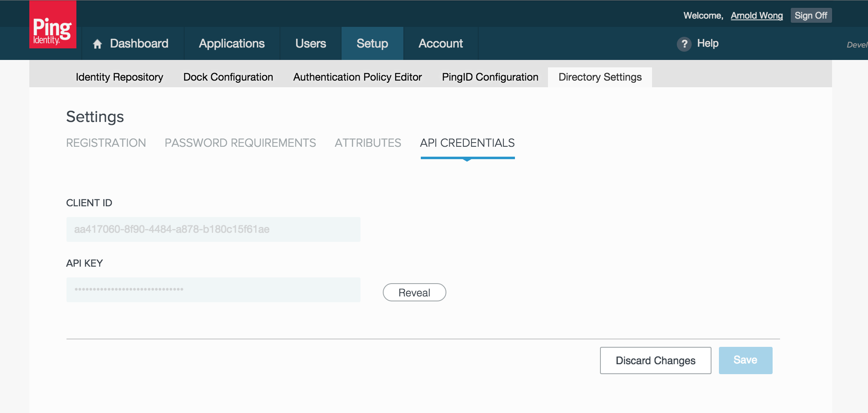Open the Account menu
This screenshot has width=868, height=413.
pyautogui.click(x=441, y=43)
